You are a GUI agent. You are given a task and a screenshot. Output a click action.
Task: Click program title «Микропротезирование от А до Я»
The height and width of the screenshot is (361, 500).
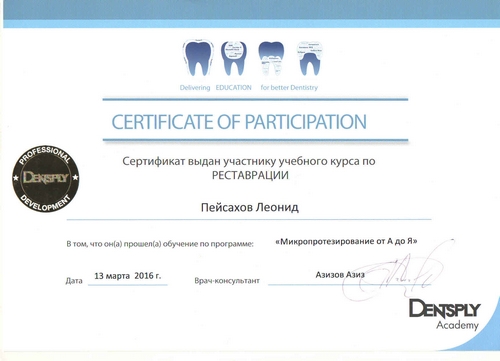(x=346, y=241)
